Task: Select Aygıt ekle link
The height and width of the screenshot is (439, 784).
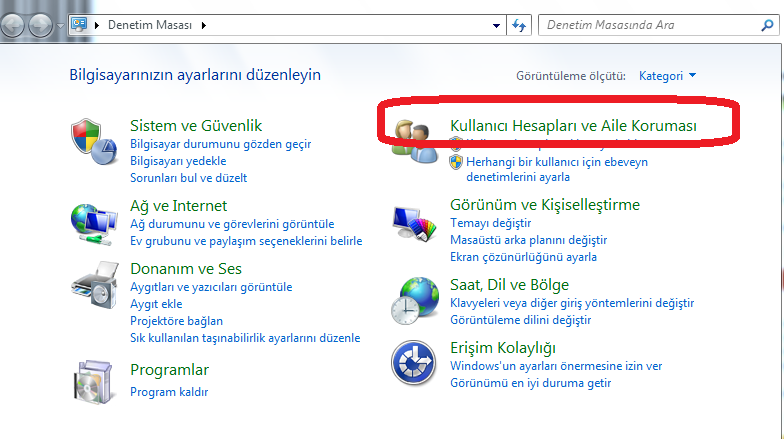Action: 156,304
